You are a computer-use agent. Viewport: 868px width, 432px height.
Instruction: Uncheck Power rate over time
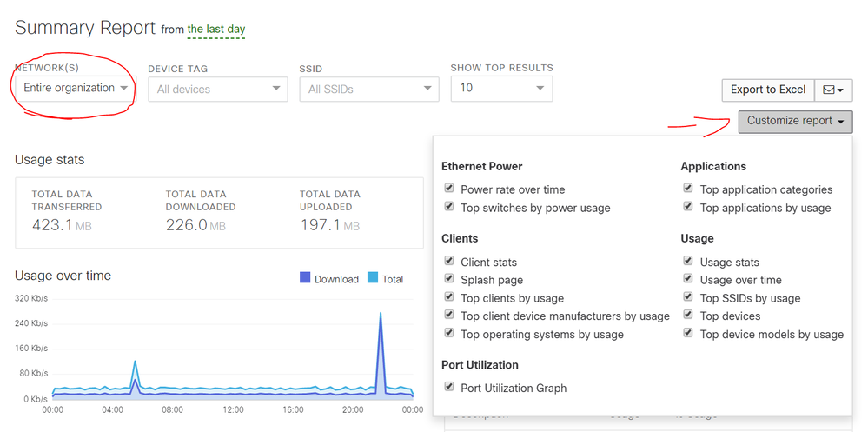(x=449, y=189)
